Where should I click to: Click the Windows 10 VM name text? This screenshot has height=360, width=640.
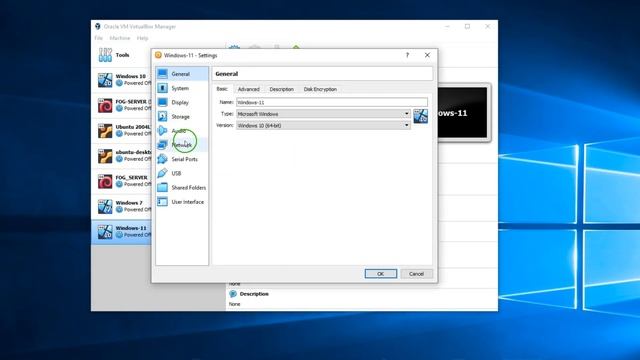point(131,76)
